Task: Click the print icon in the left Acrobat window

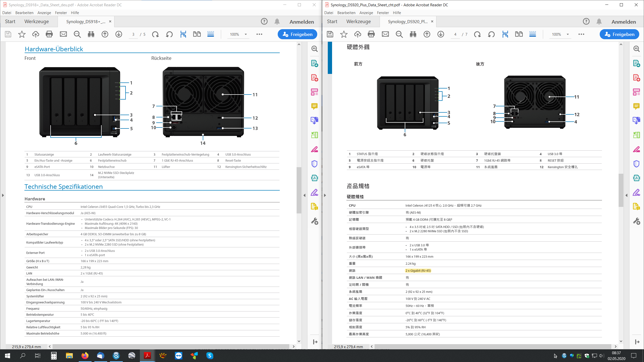Action: click(x=49, y=34)
